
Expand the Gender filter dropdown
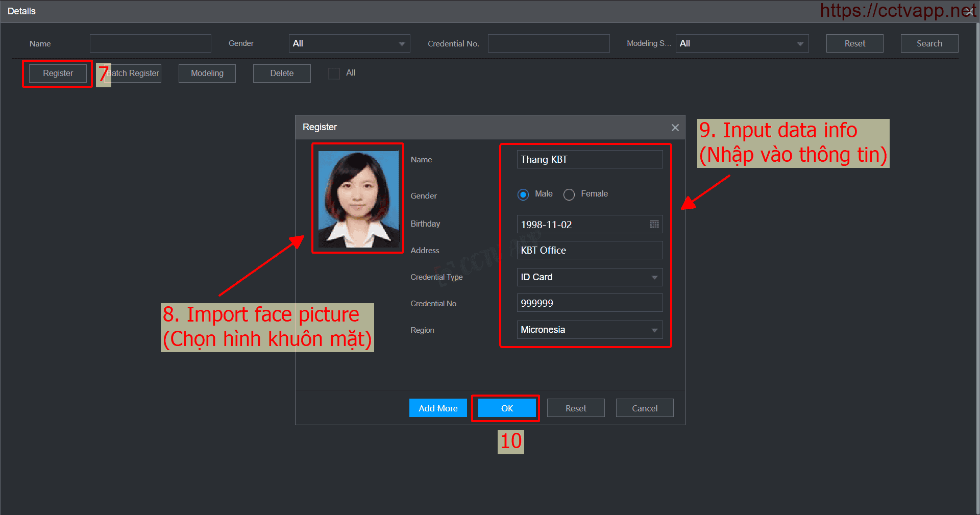pos(349,44)
